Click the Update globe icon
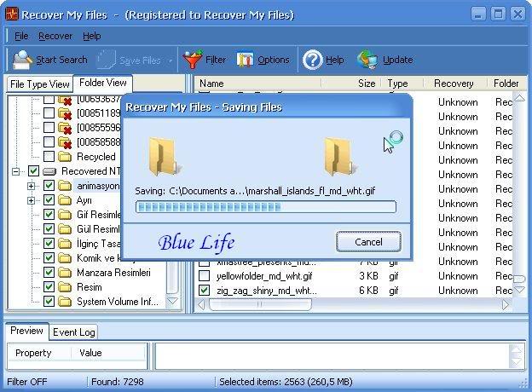The image size is (532, 392). point(367,60)
